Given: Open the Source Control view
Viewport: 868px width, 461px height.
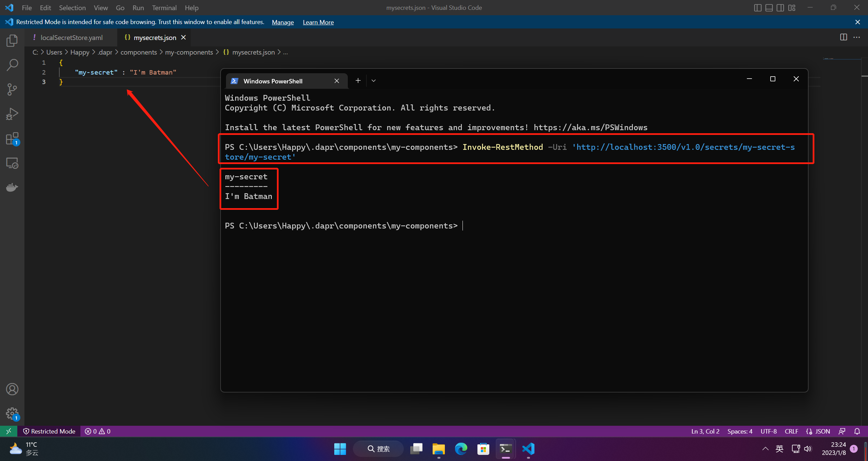Looking at the screenshot, I should 12,89.
